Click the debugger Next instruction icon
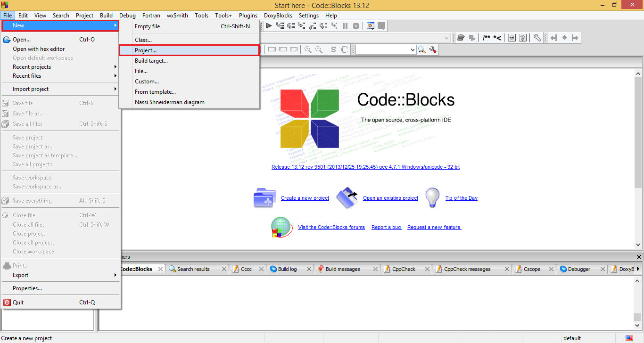Viewport: 644px width, 343px height. pyautogui.click(x=323, y=26)
